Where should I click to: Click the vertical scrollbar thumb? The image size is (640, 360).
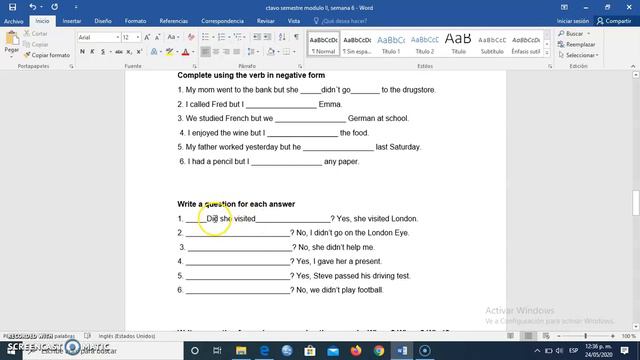point(636,202)
